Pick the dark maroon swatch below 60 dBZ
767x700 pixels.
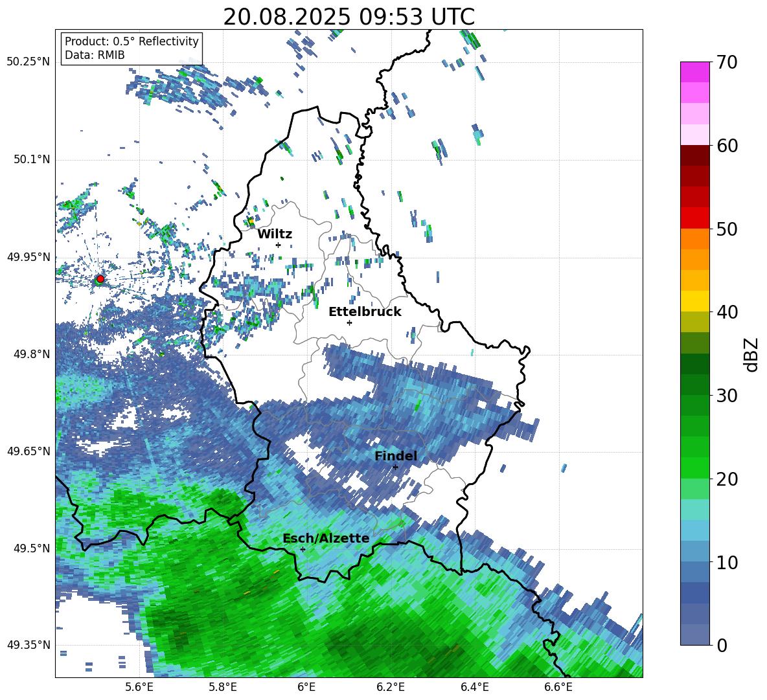pyautogui.click(x=694, y=155)
